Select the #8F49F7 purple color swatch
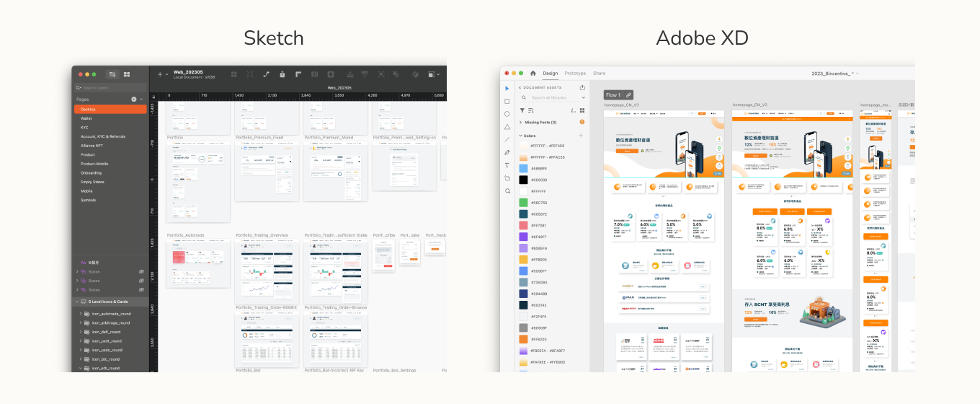 coord(523,237)
